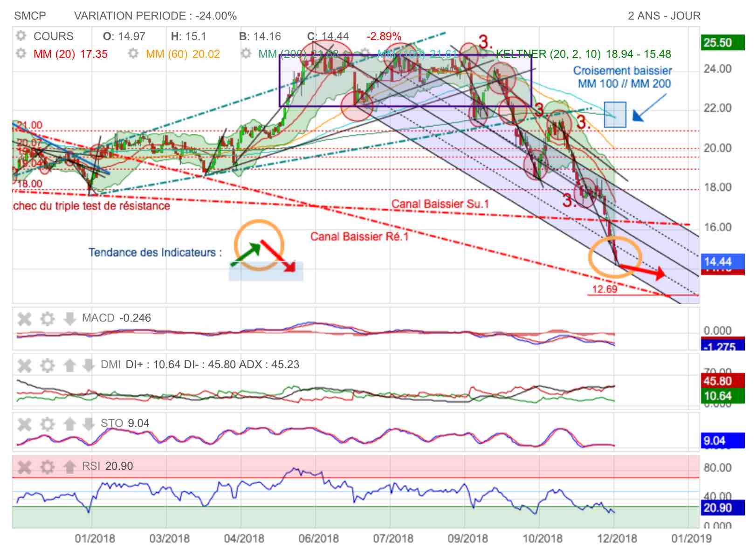
Task: Click the MM (20) 17.35 label
Action: point(70,54)
